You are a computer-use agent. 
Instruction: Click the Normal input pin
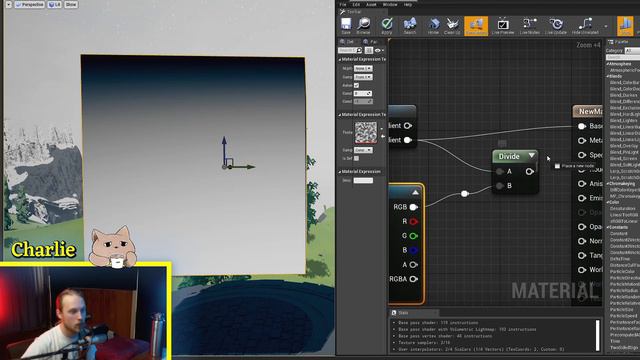coord(582,241)
